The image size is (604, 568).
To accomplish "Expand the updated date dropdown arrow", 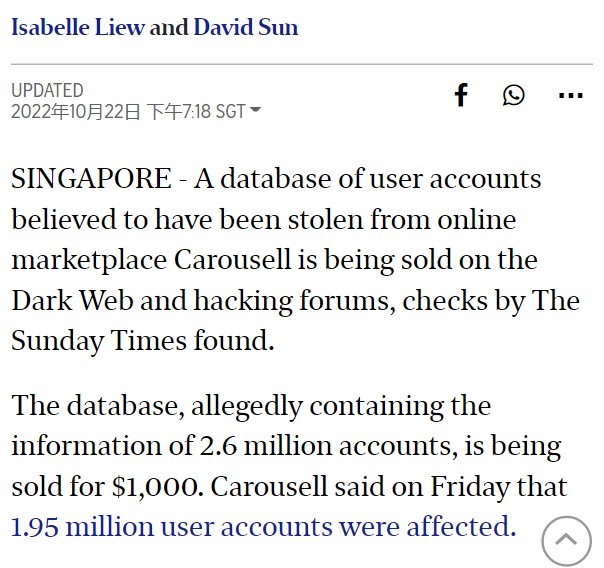I will click(255, 110).
